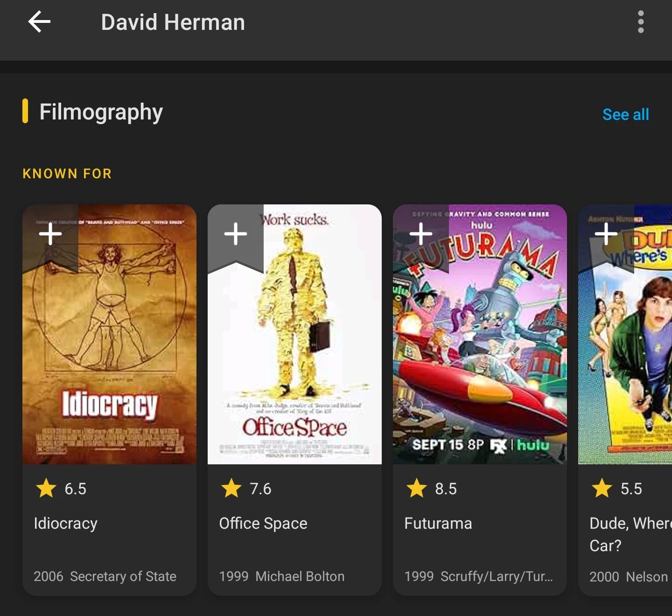Tap the 1999 Michael Bolton role text
Image resolution: width=672 pixels, height=616 pixels.
tap(282, 576)
